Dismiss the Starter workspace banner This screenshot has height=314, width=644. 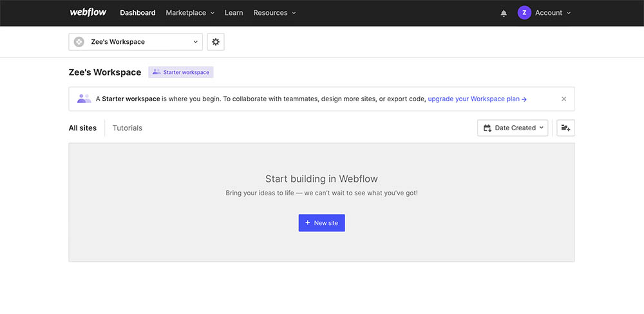pyautogui.click(x=564, y=99)
